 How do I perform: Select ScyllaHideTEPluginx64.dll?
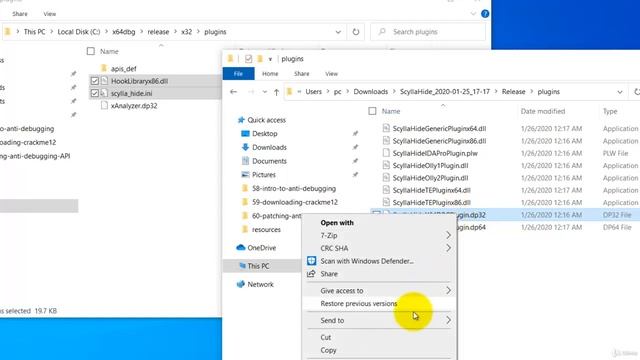(x=431, y=190)
